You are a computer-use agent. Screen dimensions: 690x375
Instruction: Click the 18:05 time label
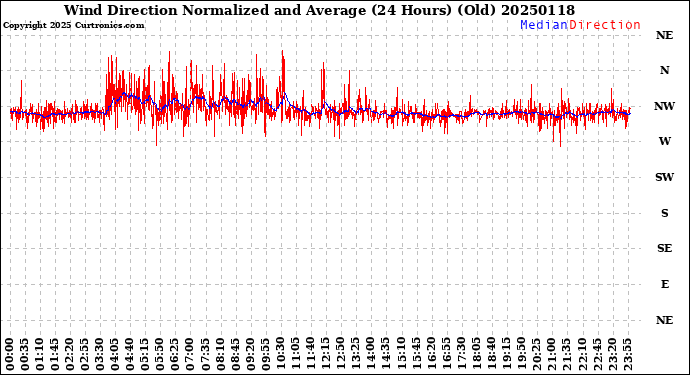[x=477, y=354]
